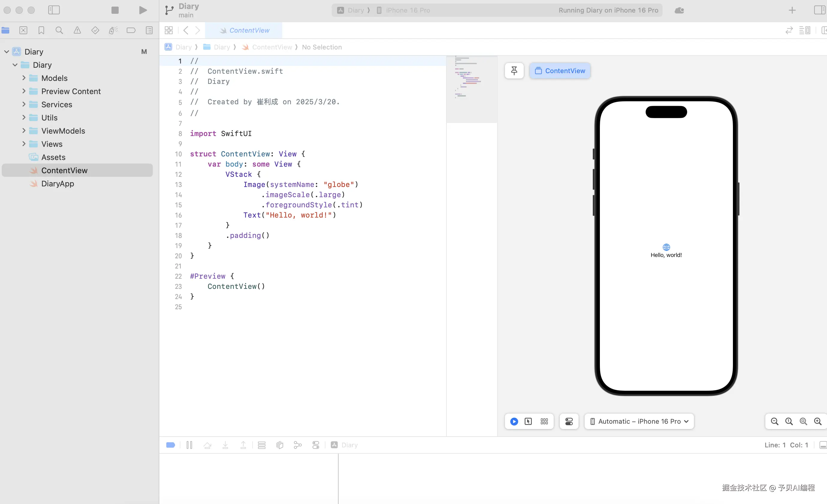The height and width of the screenshot is (504, 827).
Task: Zoom out the preview canvas
Action: (x=774, y=421)
